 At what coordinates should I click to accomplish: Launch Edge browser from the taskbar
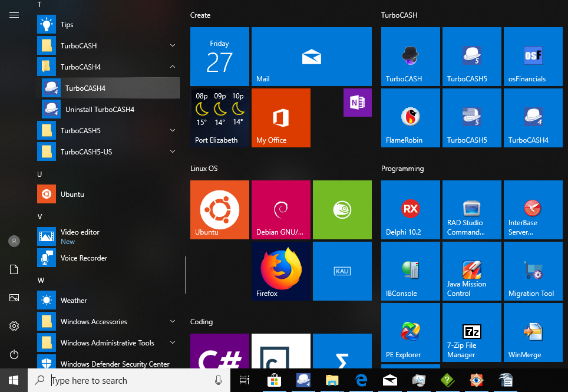[x=361, y=380]
